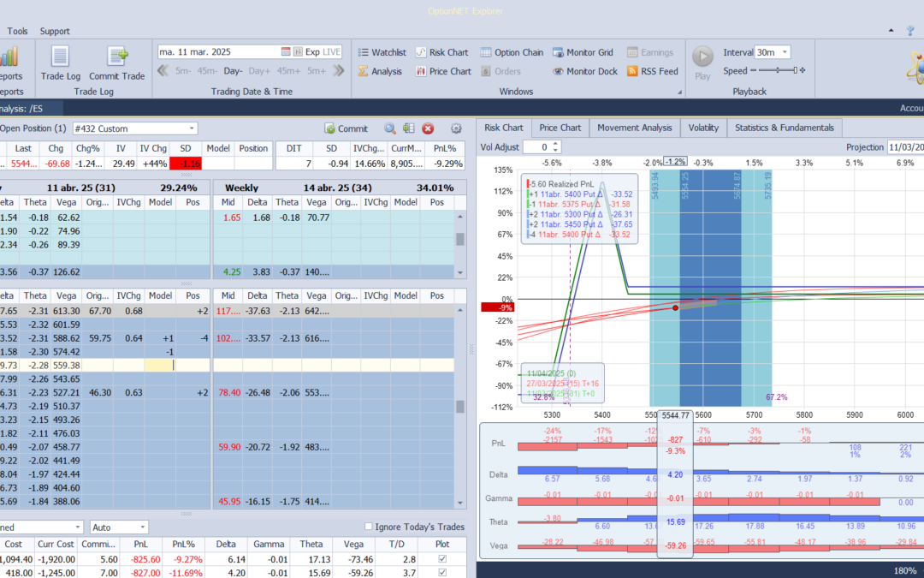Image resolution: width=924 pixels, height=578 pixels.
Task: Switch to the Volatility tab
Action: tap(703, 128)
